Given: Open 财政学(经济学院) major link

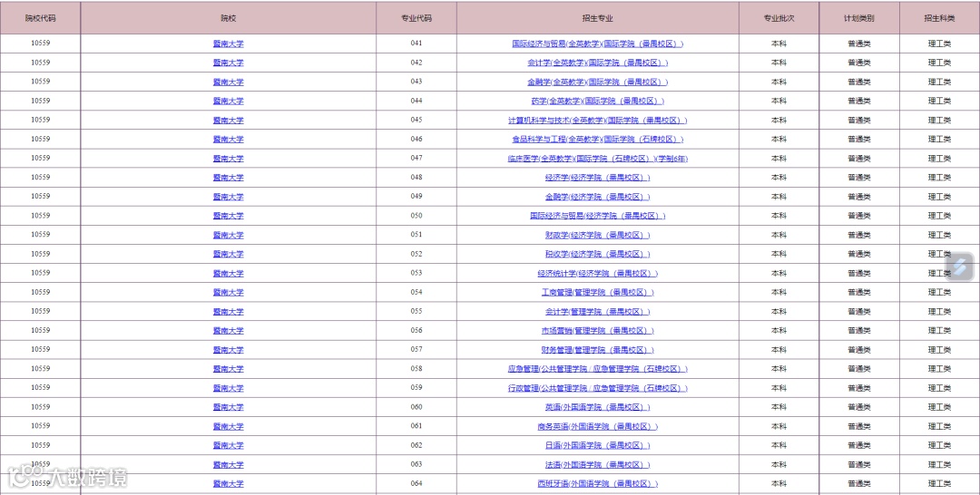Looking at the screenshot, I should (597, 236).
